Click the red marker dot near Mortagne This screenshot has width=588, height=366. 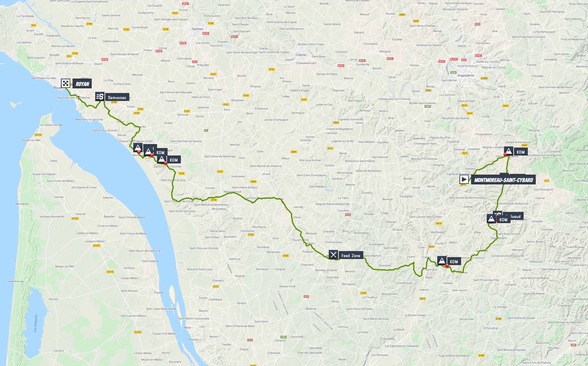pyautogui.click(x=139, y=152)
